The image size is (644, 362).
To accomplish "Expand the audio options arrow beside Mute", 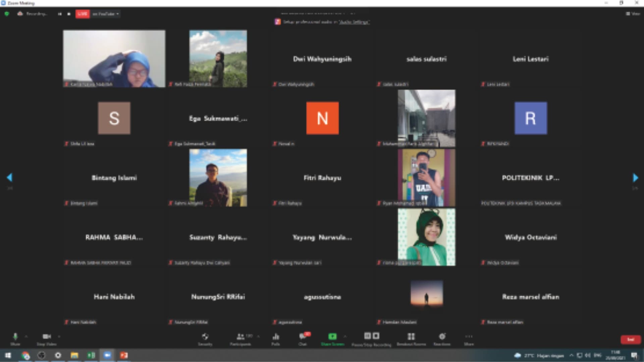I will coord(26,336).
